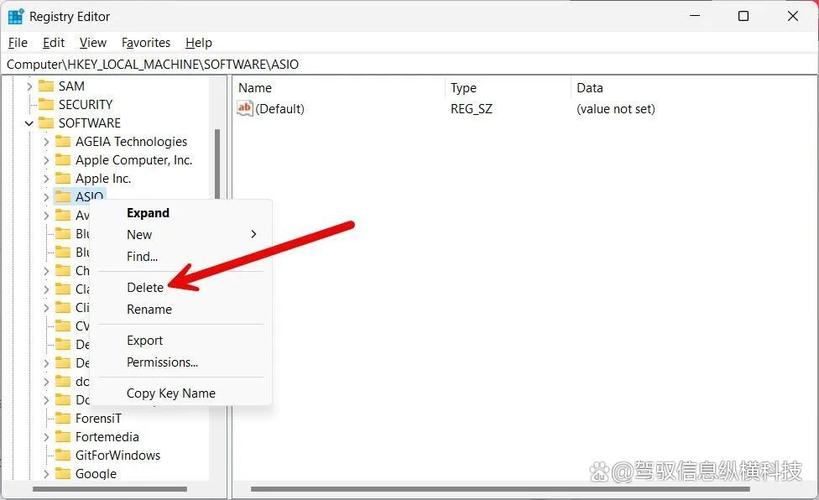This screenshot has width=819, height=500.
Task: Open the Help menu
Action: point(198,42)
